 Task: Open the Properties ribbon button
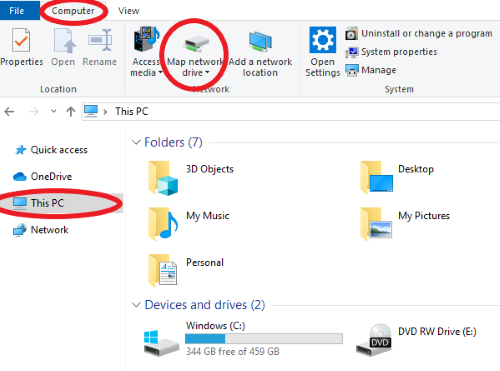click(21, 47)
